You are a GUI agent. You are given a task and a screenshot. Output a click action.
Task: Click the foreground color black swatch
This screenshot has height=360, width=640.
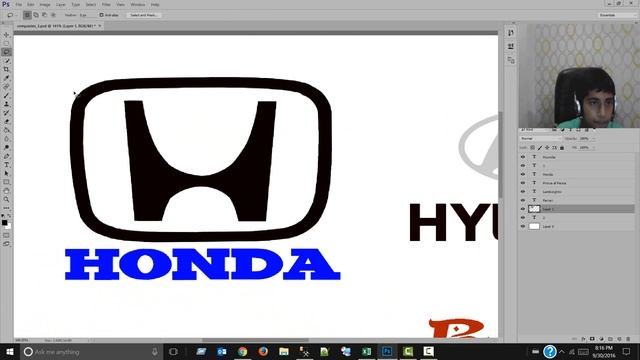tap(4, 222)
